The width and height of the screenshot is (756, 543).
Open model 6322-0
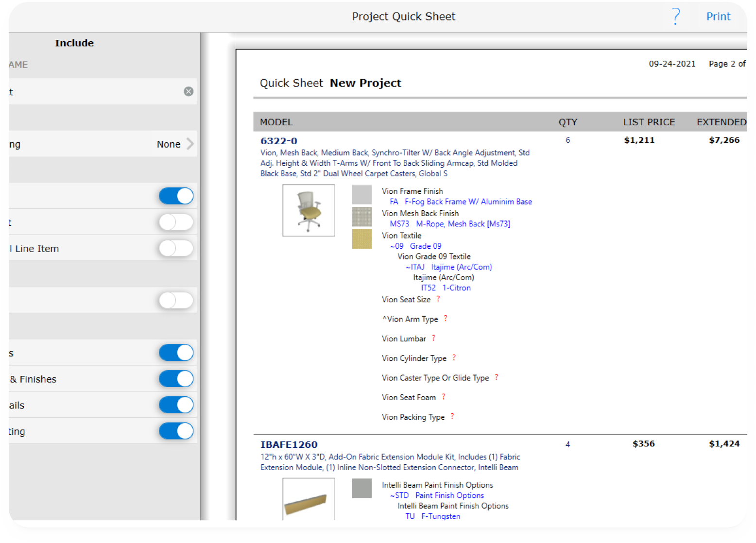pyautogui.click(x=279, y=141)
